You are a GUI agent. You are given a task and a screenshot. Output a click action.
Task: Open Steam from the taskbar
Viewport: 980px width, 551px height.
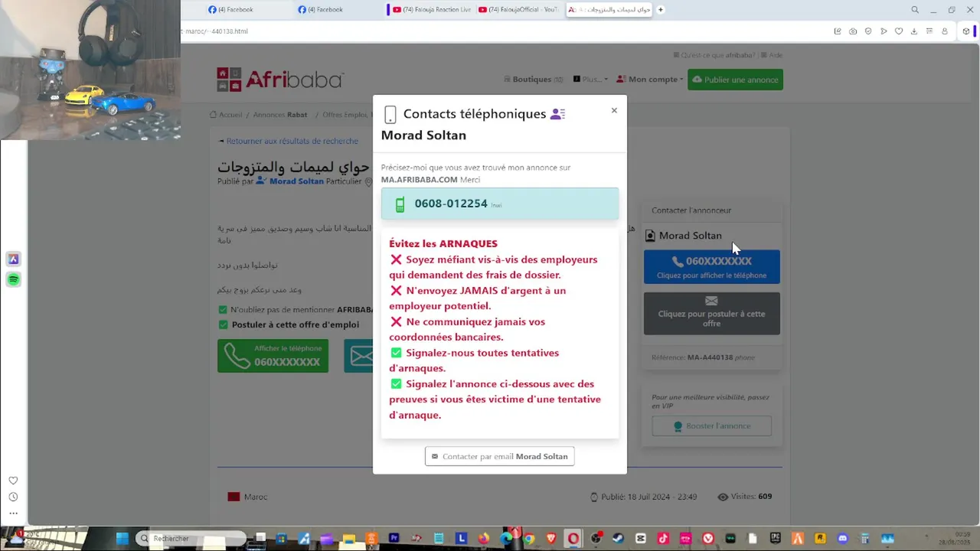pyautogui.click(x=619, y=539)
